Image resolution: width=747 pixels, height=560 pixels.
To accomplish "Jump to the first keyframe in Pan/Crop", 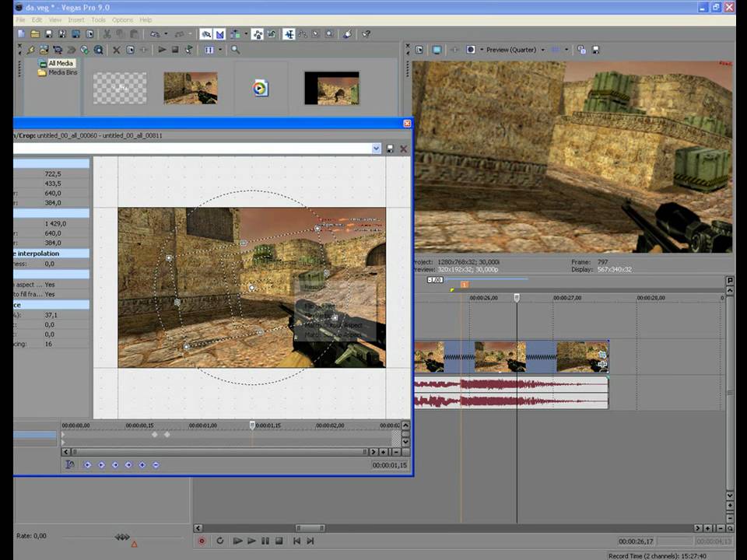I will (87, 465).
